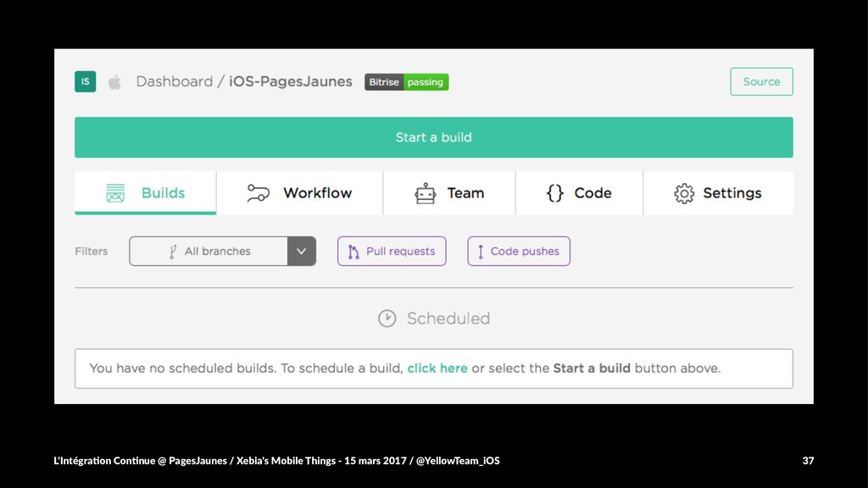The image size is (868, 488).
Task: Click the Builds stack icon
Action: [115, 193]
